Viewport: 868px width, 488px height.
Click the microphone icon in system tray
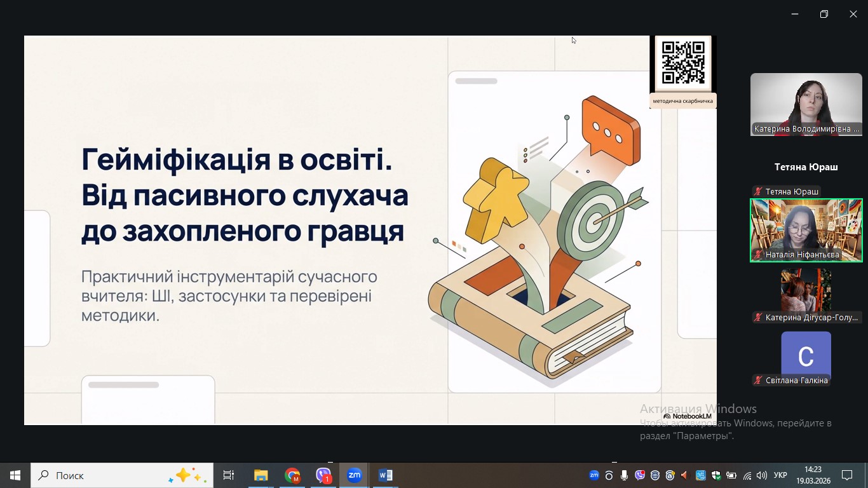(x=625, y=475)
